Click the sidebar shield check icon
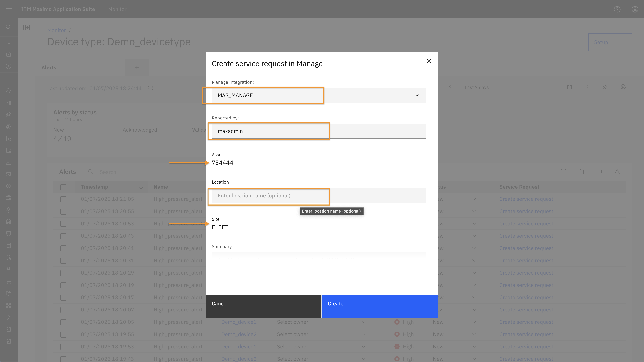Image resolution: width=644 pixels, height=362 pixels. (x=9, y=234)
